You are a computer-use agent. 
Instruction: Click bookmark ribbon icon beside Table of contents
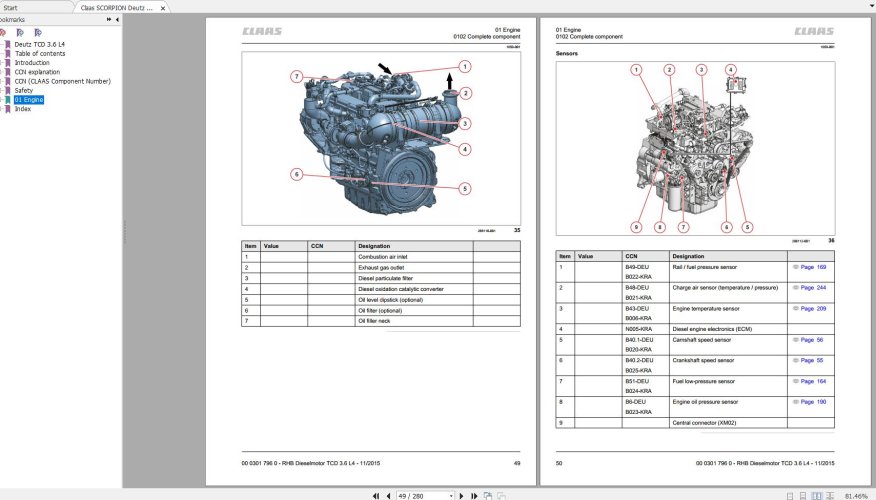pos(8,54)
